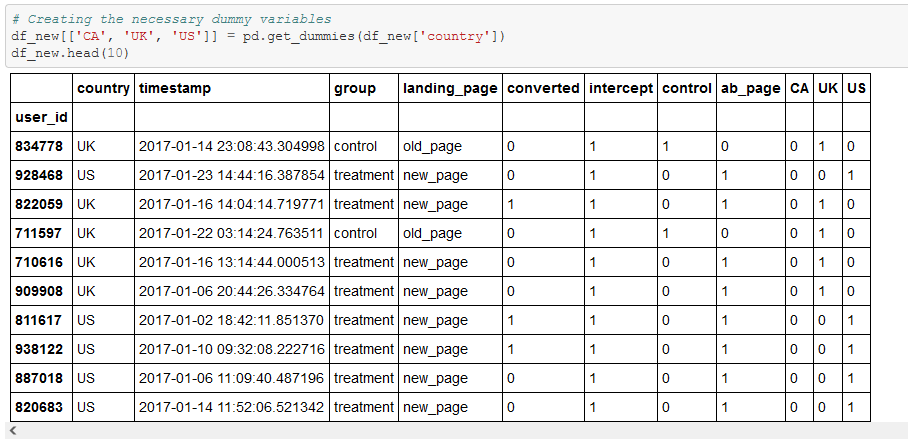908x441 pixels.
Task: Click timestamp 2017-01-10 09:32:08.222716
Action: [232, 349]
